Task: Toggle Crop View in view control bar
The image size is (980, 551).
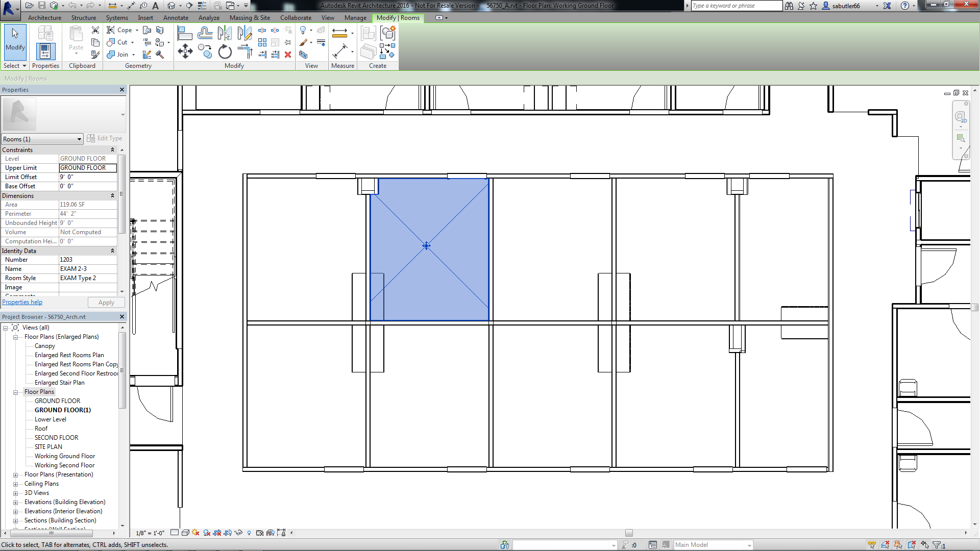Action: click(217, 533)
